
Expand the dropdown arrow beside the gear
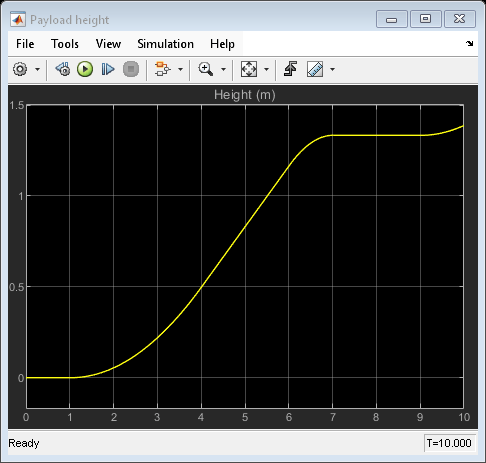(x=37, y=70)
